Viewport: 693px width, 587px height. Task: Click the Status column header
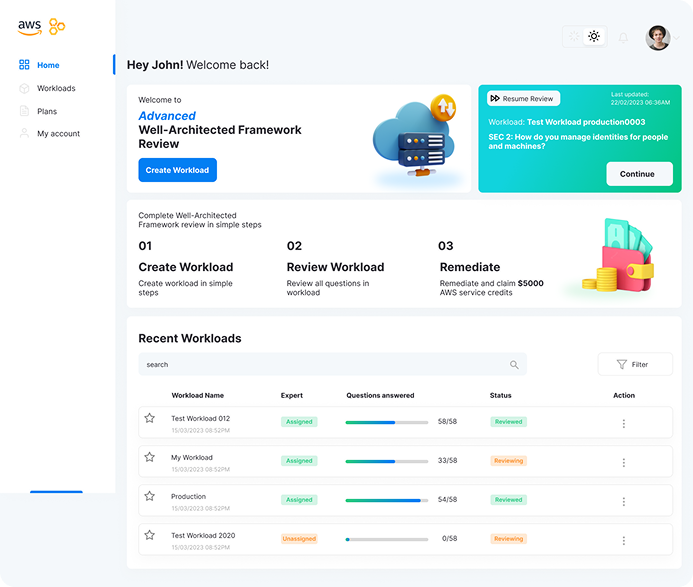tap(500, 395)
